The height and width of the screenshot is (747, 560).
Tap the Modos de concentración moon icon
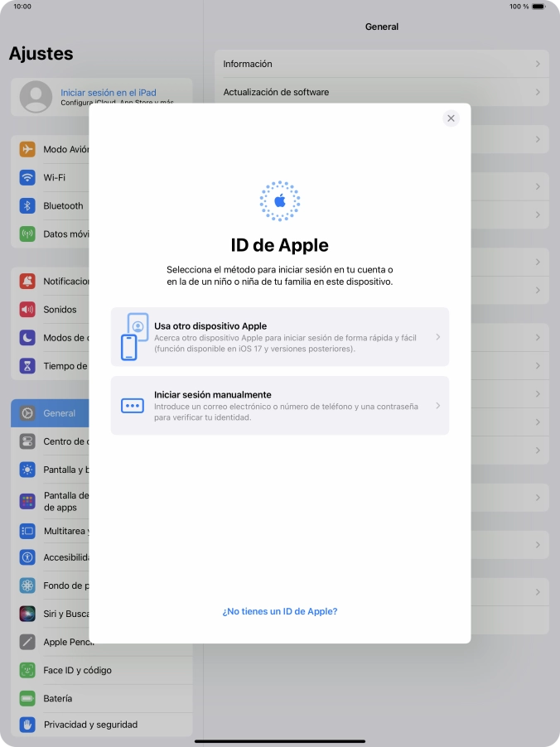pyautogui.click(x=27, y=338)
